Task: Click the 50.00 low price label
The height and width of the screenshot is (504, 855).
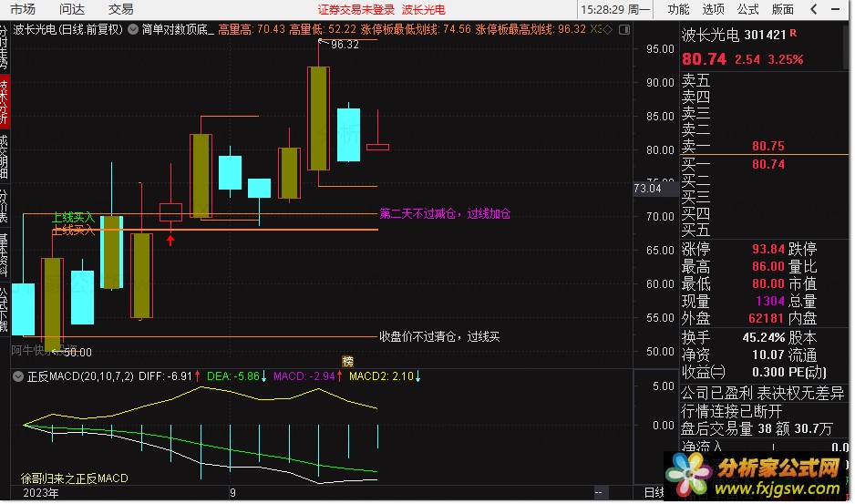Action: pos(77,353)
